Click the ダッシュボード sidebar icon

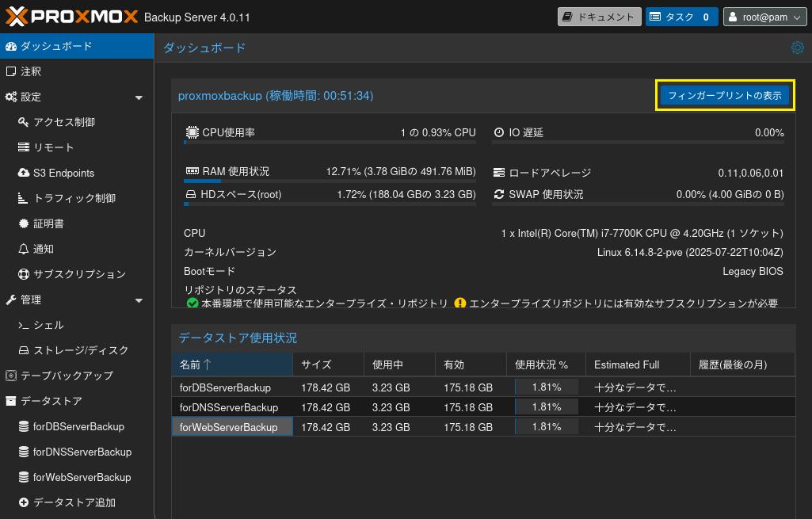point(11,46)
